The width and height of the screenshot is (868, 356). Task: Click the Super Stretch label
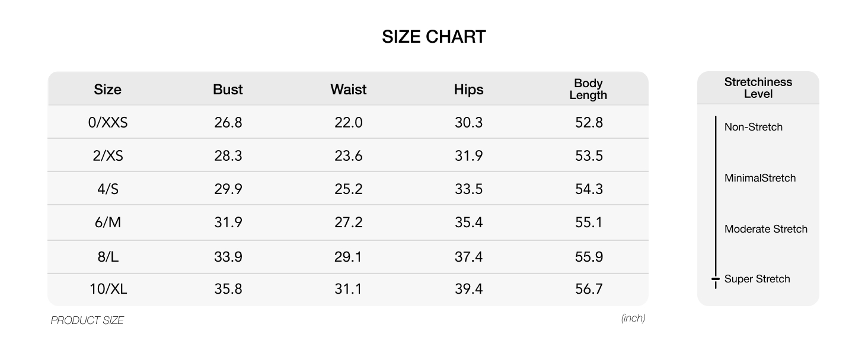tap(757, 279)
